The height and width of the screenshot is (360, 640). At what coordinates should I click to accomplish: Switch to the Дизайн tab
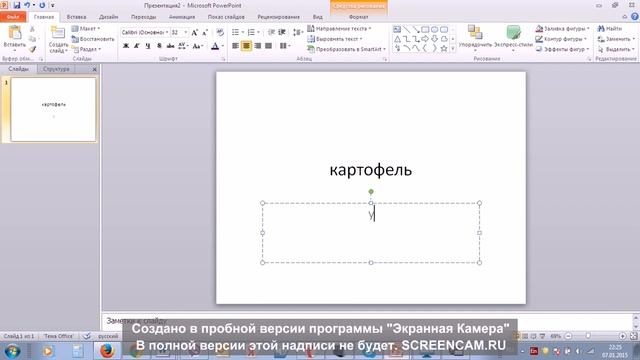point(109,17)
